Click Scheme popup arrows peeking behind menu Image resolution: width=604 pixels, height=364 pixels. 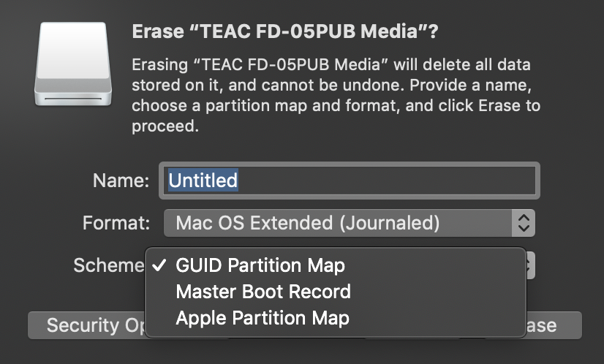(531, 265)
